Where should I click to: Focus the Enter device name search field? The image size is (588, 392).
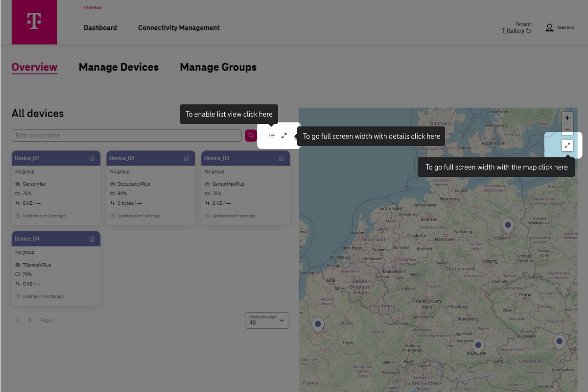click(126, 136)
